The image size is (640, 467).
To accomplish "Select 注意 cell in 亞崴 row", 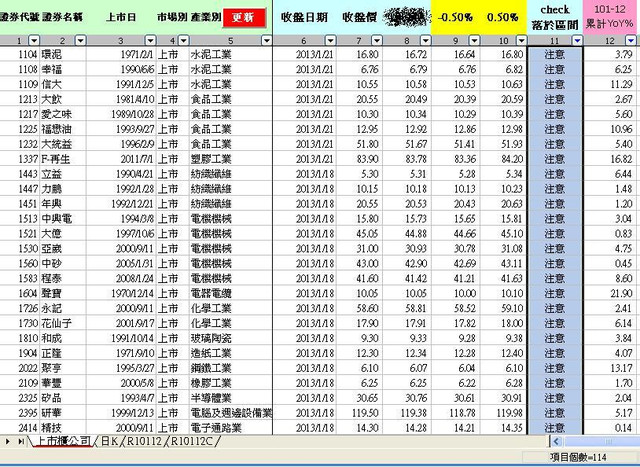I will click(x=555, y=249).
